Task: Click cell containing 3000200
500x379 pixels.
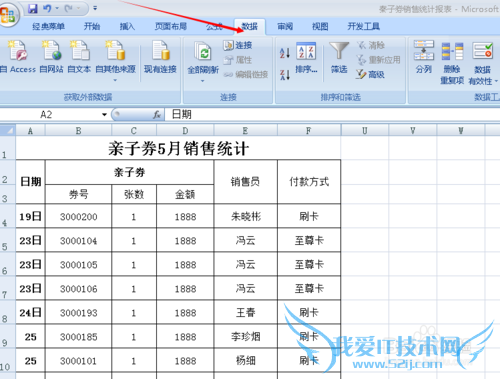Action: click(78, 216)
